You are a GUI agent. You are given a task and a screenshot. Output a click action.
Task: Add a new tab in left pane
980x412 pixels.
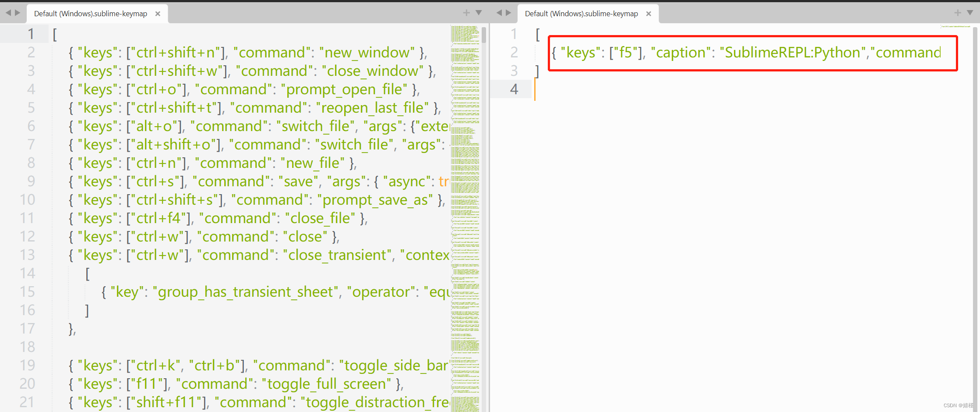point(466,13)
